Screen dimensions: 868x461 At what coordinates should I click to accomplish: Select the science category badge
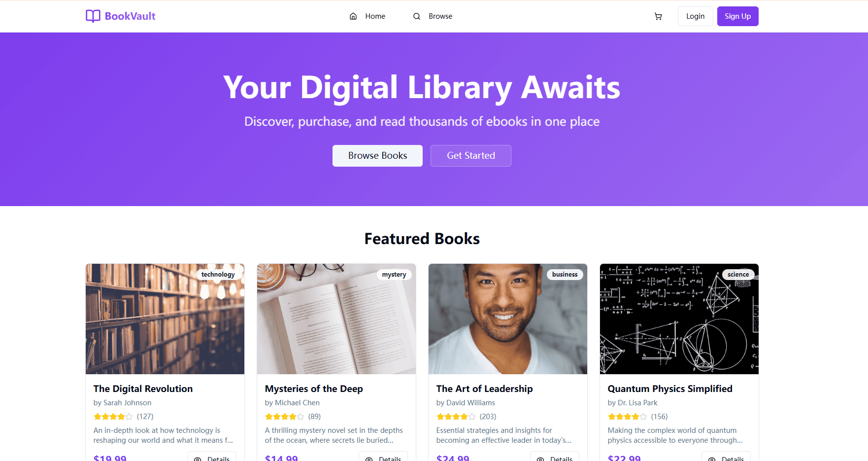point(738,275)
